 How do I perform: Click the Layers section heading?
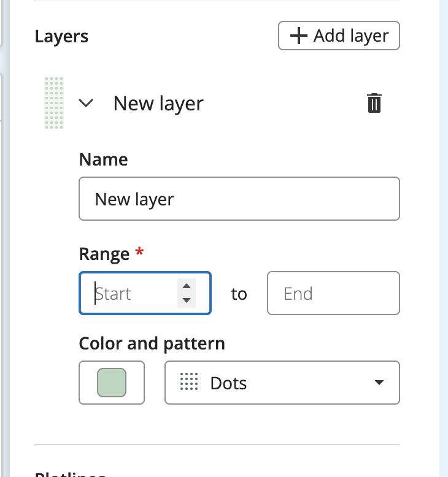(x=61, y=37)
